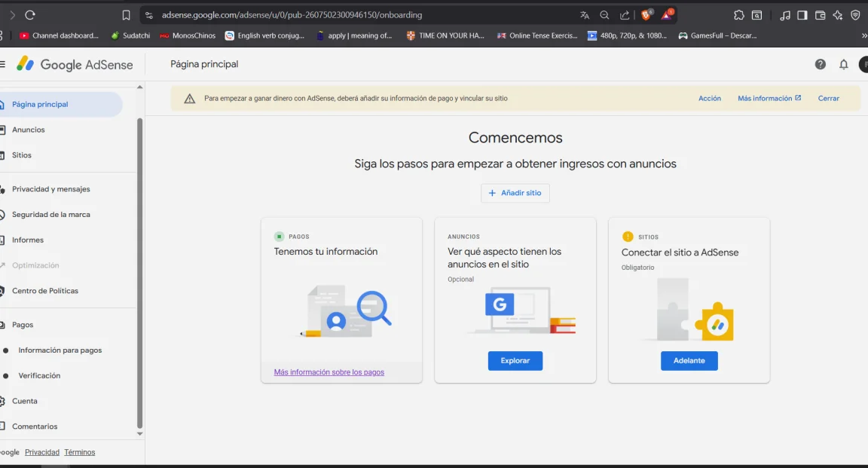Open the media playback music icon
The width and height of the screenshot is (868, 468).
click(786, 14)
